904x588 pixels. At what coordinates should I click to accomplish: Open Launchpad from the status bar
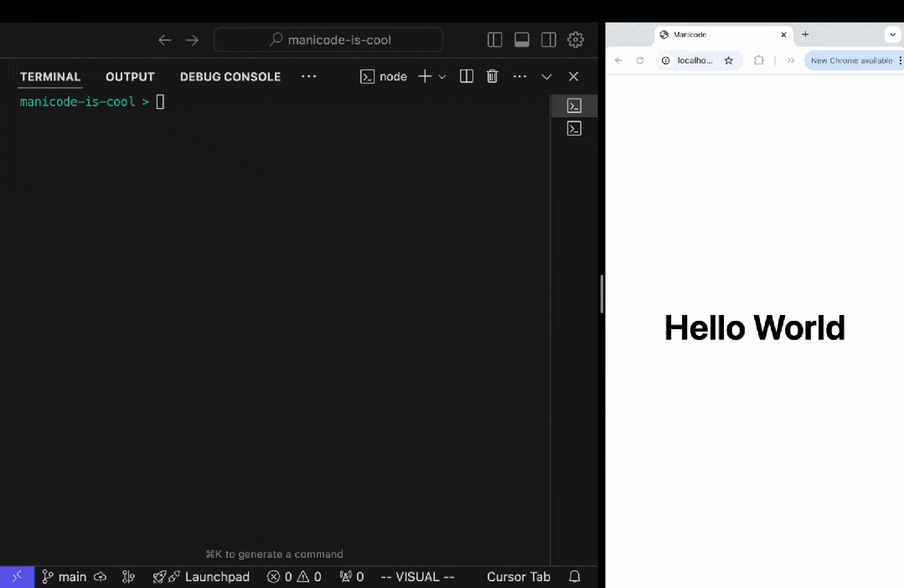coord(201,577)
